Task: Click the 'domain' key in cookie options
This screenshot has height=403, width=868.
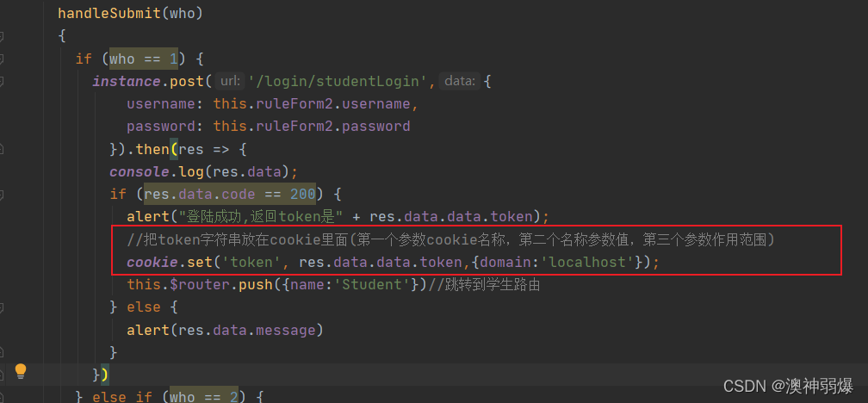Action: coord(506,262)
